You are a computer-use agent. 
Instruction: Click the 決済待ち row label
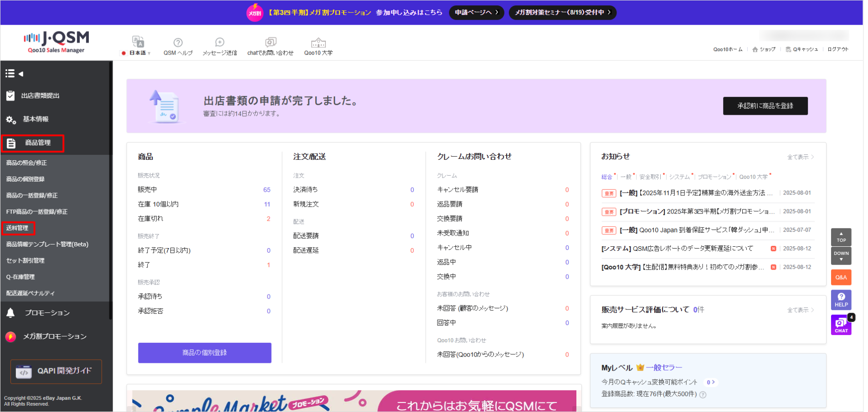coord(305,190)
